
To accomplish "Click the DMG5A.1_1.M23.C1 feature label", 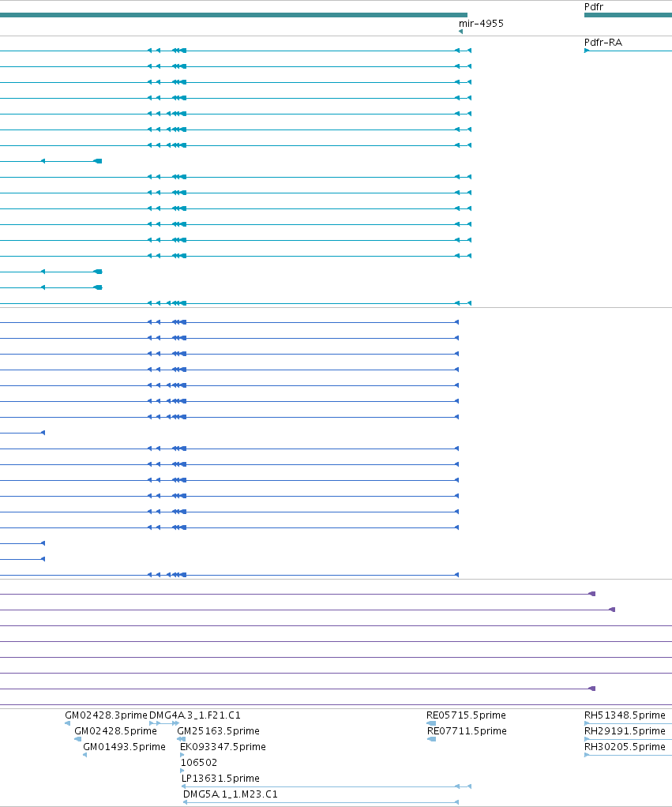I will [x=231, y=794].
